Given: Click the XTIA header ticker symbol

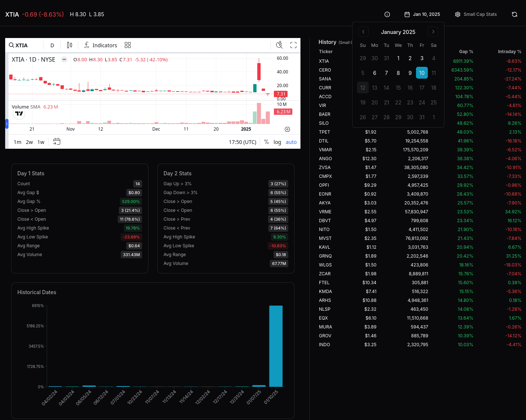Looking at the screenshot, I should click(x=12, y=14).
